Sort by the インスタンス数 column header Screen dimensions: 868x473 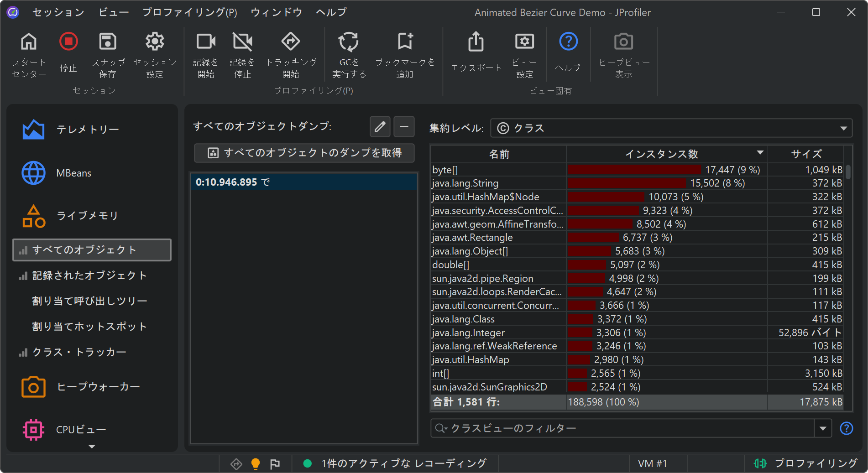[661, 154]
